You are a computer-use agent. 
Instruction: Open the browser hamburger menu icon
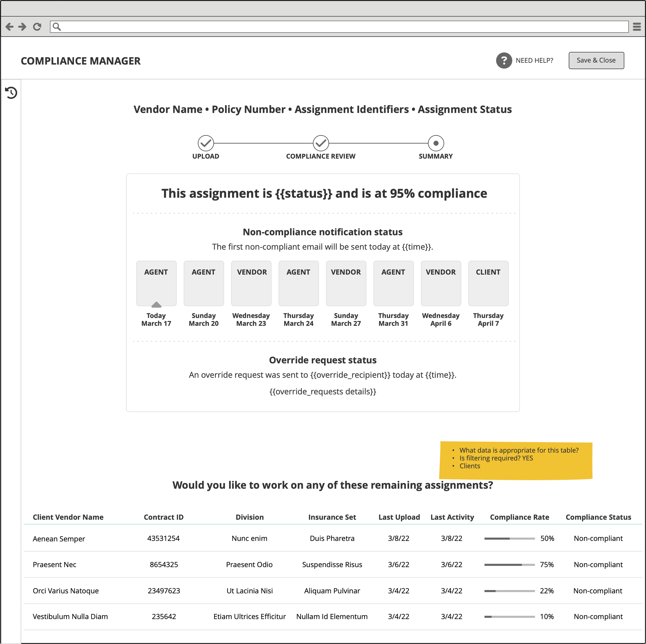[x=637, y=26]
